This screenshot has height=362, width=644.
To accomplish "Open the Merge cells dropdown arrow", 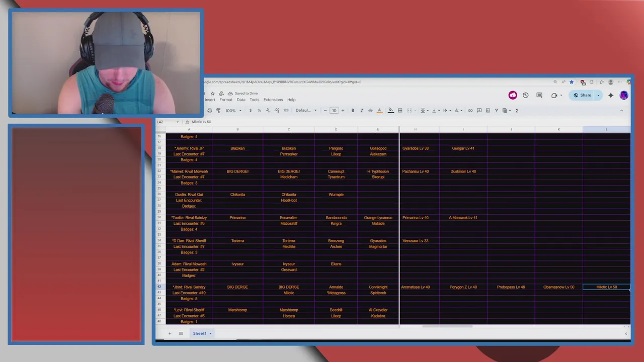I will (x=416, y=111).
